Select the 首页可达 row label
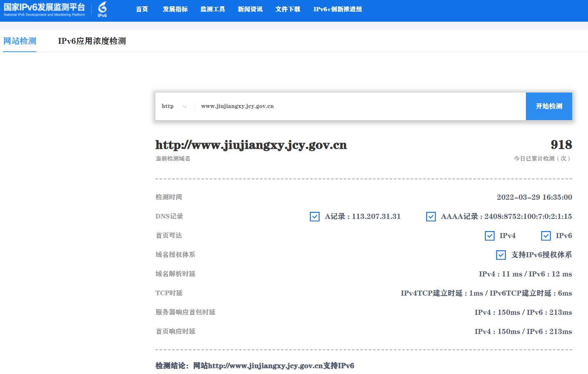This screenshot has width=588, height=374. coord(169,236)
